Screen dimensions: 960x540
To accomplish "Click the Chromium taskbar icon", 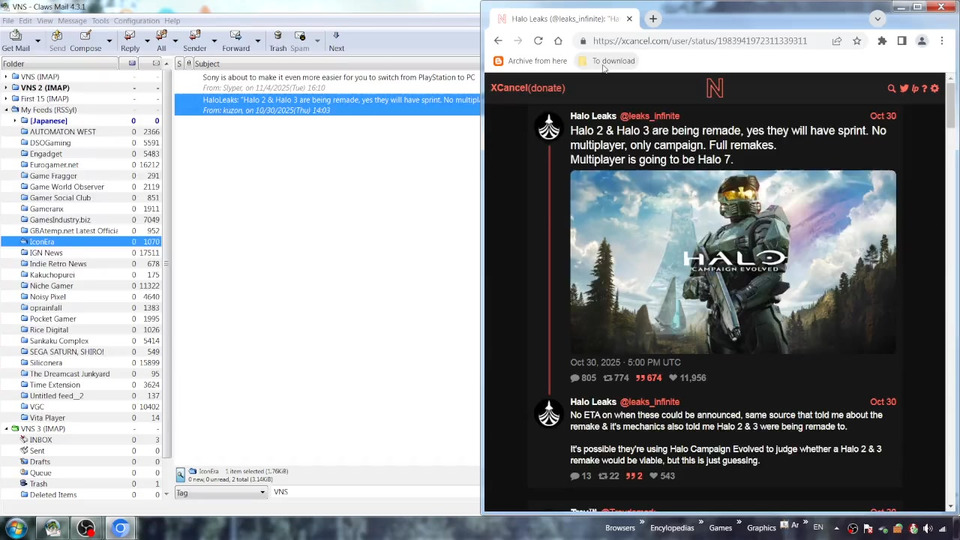I will [120, 528].
